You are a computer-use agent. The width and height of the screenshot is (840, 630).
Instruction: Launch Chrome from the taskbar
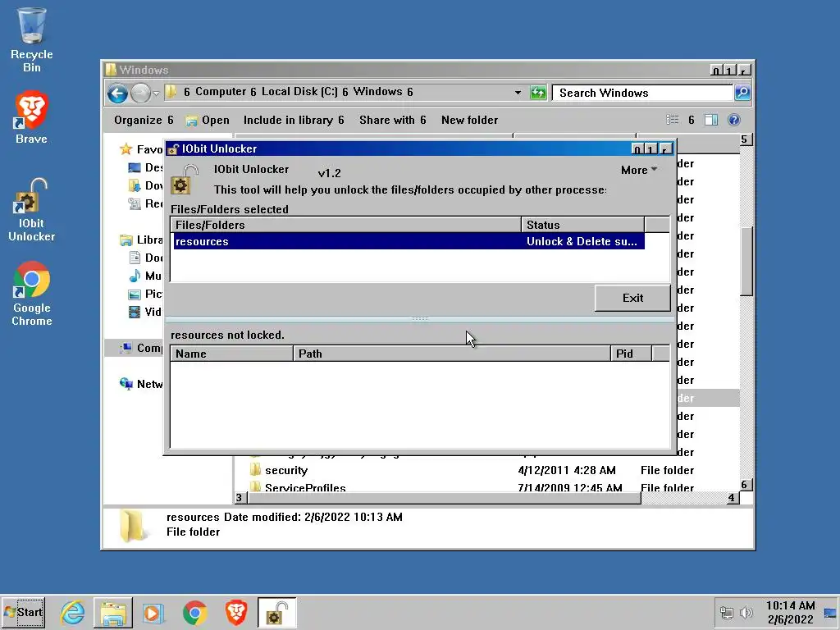tap(194, 612)
